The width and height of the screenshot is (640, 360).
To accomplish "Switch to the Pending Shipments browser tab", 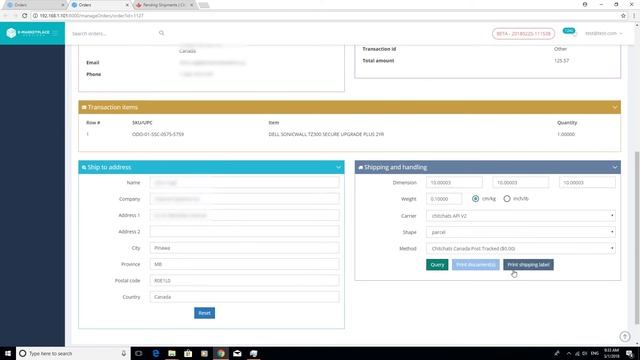I will (164, 5).
